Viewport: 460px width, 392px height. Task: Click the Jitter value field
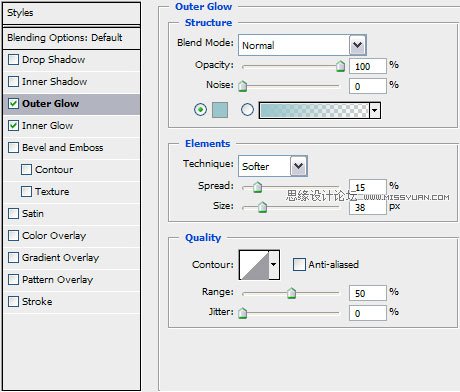coord(368,313)
